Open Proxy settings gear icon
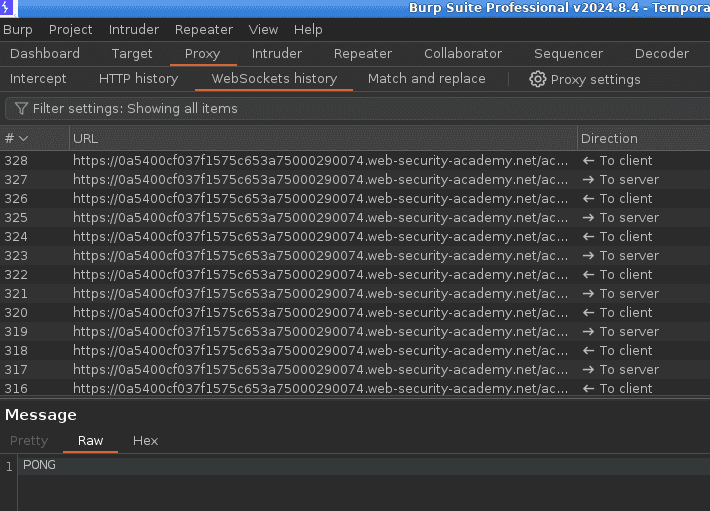 coord(538,79)
